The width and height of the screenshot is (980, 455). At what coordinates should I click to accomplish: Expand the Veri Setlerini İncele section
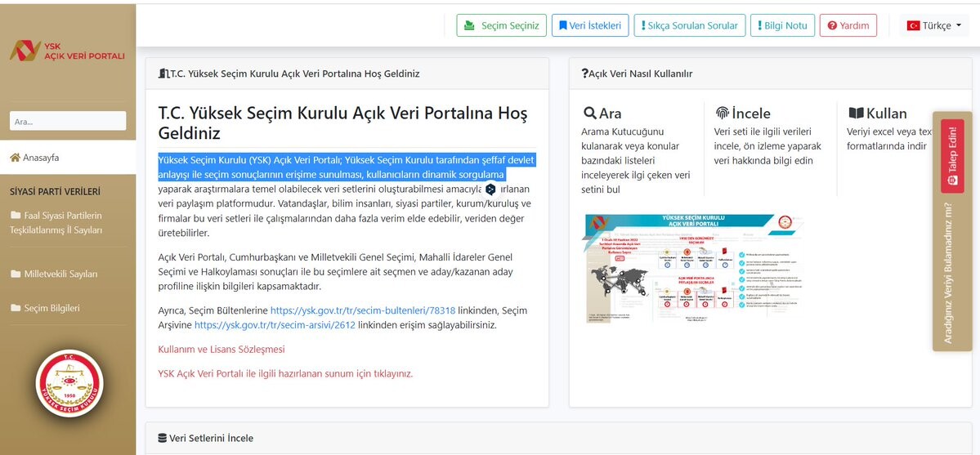pyautogui.click(x=211, y=438)
